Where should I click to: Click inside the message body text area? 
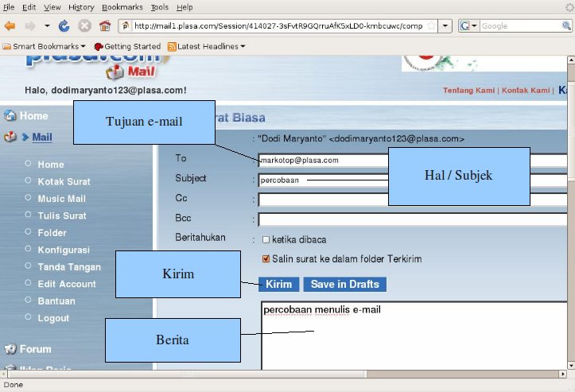414,336
